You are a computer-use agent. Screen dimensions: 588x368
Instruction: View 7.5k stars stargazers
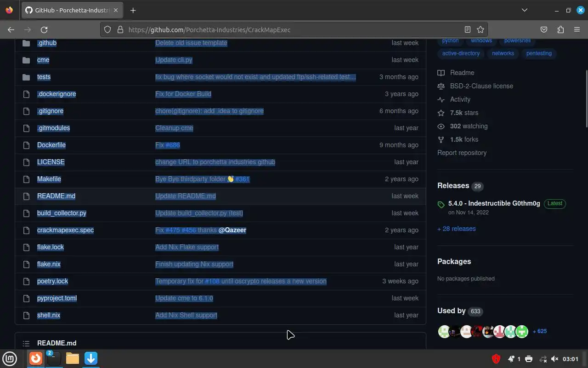[x=458, y=113]
